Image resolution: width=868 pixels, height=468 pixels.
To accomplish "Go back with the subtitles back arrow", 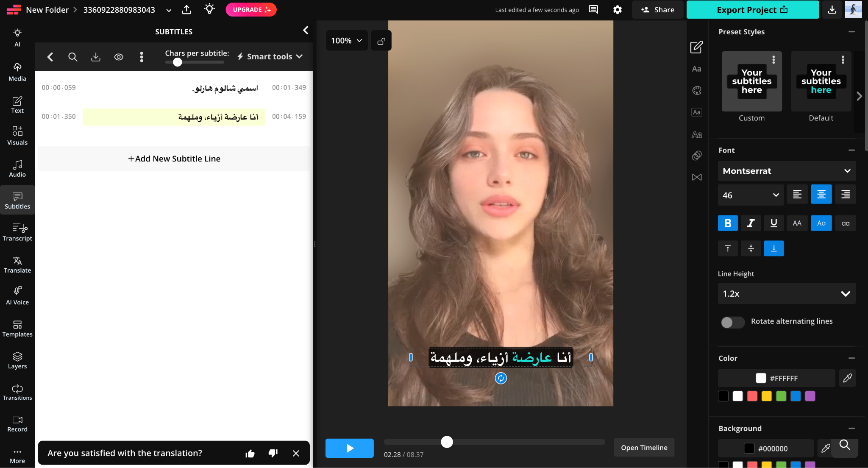I will pos(50,57).
